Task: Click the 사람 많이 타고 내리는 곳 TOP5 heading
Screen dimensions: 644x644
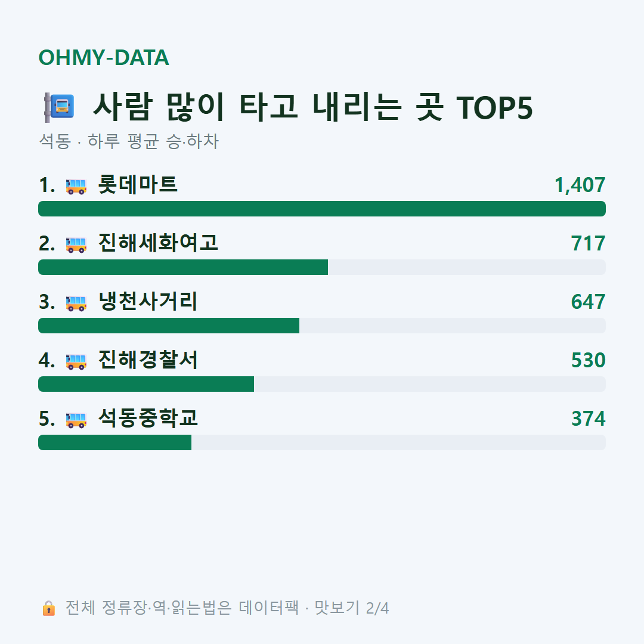Action: pos(313,107)
